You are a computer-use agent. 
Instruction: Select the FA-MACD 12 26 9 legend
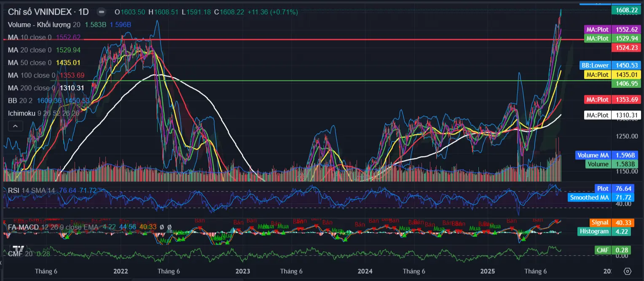point(90,227)
